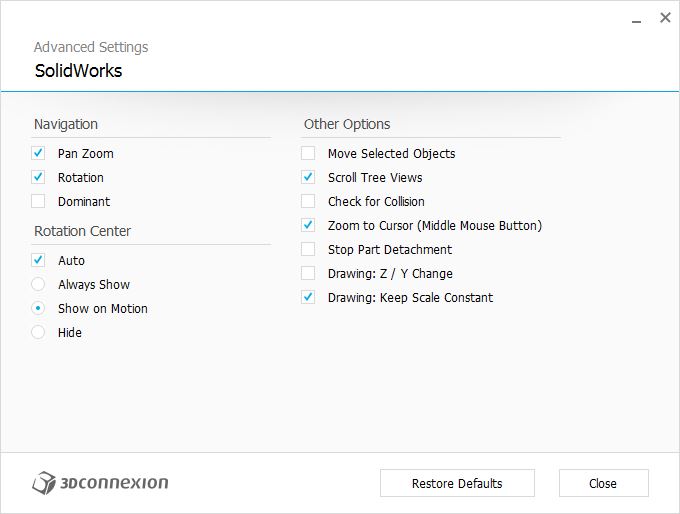Disable Zoom to Cursor (Middle Mouse Button)
680x514 pixels.
click(x=308, y=225)
